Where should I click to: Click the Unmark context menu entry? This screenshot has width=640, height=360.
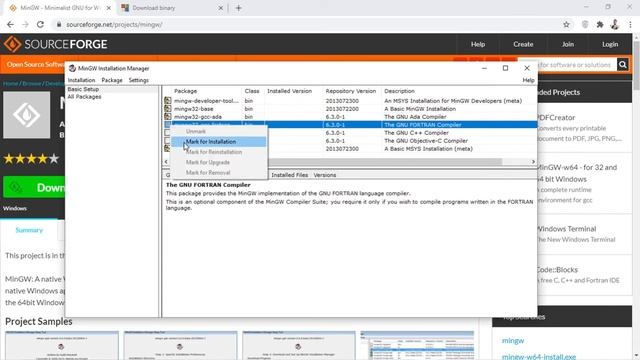pos(219,131)
